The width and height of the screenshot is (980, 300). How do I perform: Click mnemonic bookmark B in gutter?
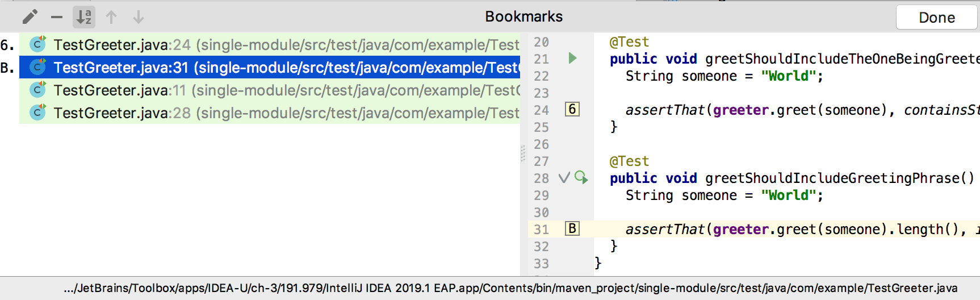coord(572,228)
